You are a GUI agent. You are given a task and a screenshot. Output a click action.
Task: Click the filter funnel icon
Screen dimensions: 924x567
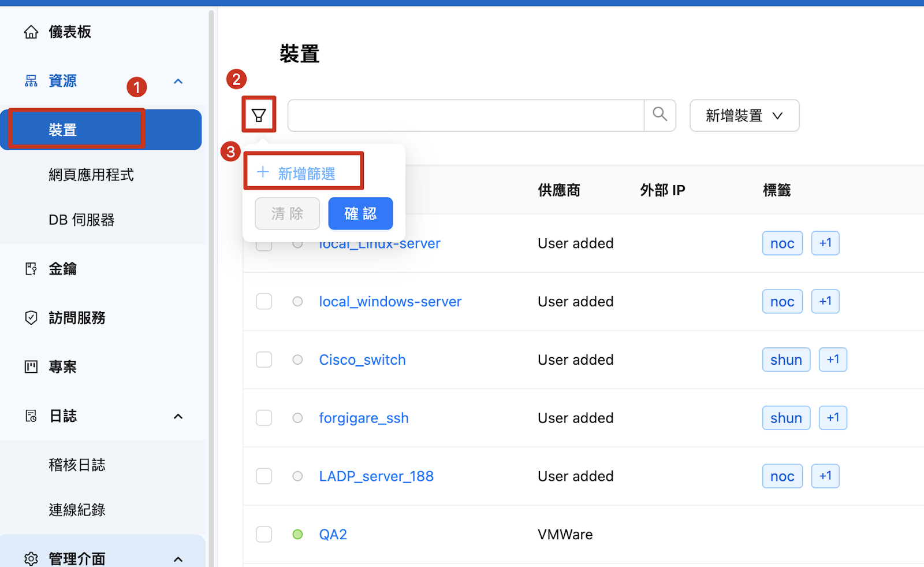[259, 116]
